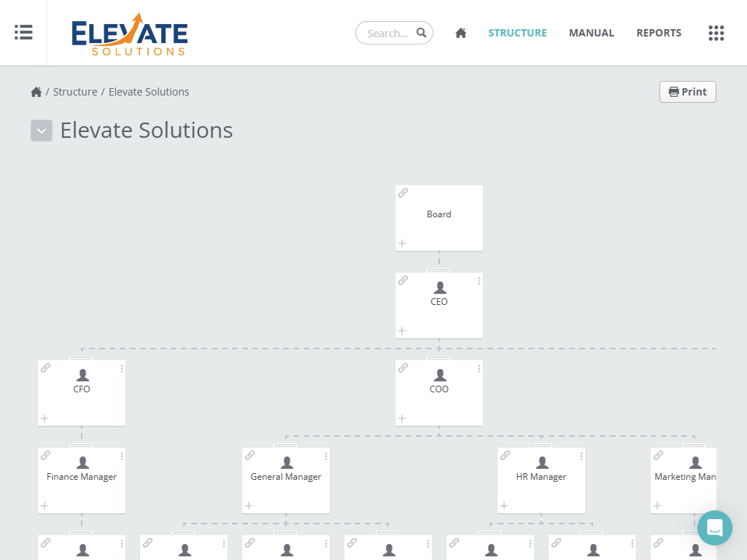This screenshot has height=560, width=747.
Task: Click the link icon on Board card
Action: pos(403,192)
